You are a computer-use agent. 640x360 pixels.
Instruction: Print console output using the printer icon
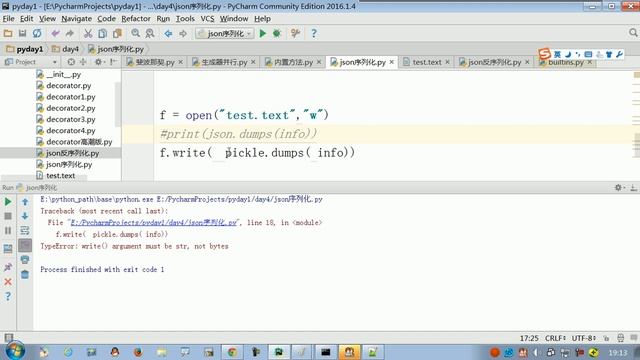click(25, 260)
